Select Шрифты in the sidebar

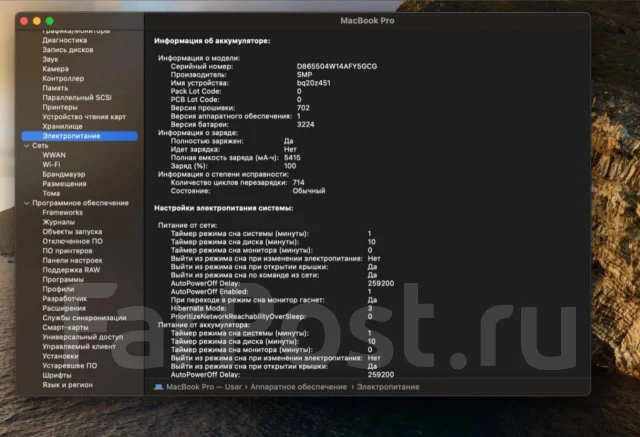click(57, 375)
